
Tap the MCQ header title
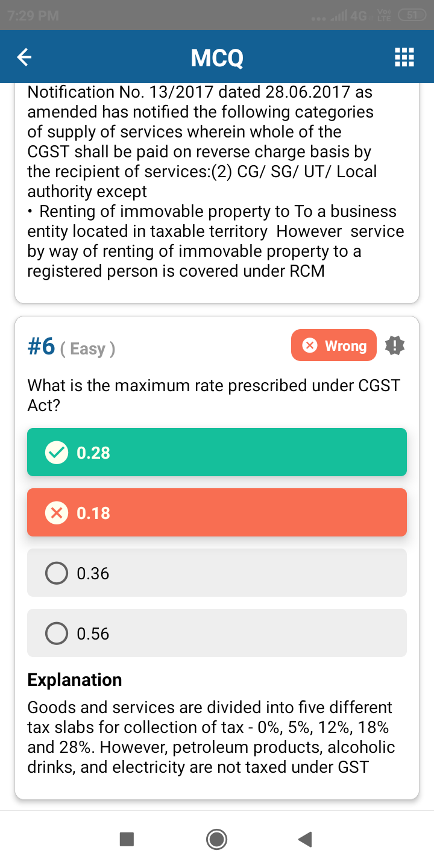tap(217, 58)
